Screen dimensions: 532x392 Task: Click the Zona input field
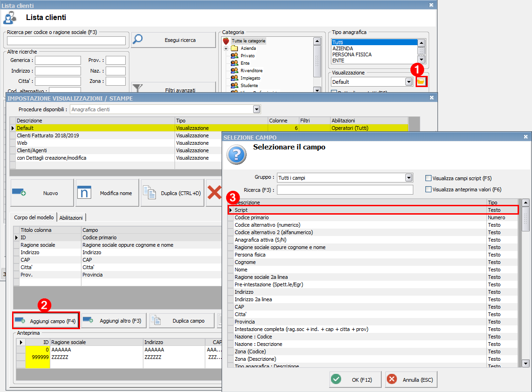click(x=116, y=81)
